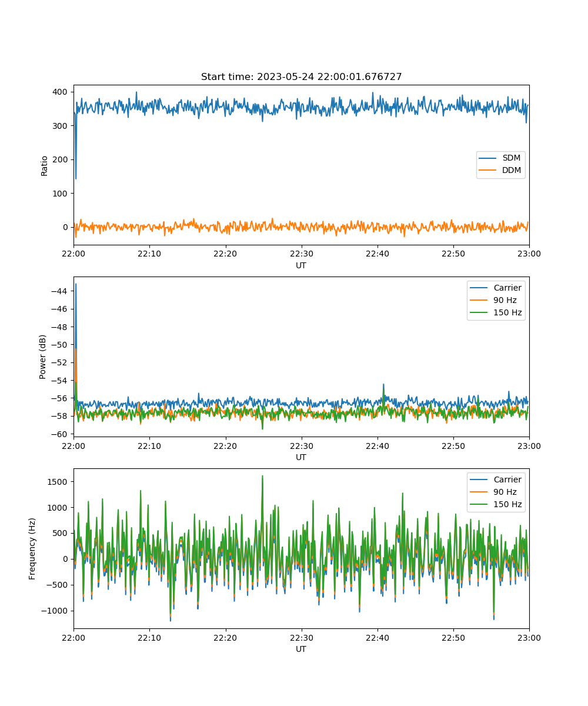
Task: Click the 'Start time: 2023-05-24 22:00:01.676727' title
Action: [x=301, y=77]
